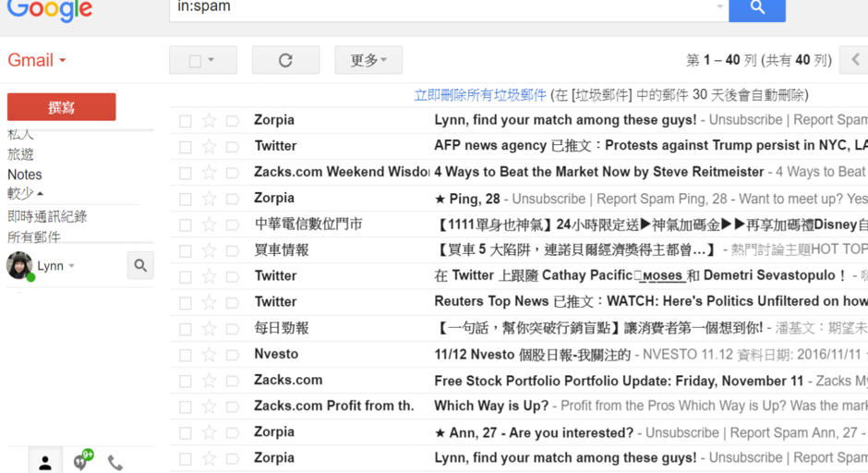The width and height of the screenshot is (868, 473).
Task: Tick the 每日勁報 email checkbox
Action: click(186, 329)
